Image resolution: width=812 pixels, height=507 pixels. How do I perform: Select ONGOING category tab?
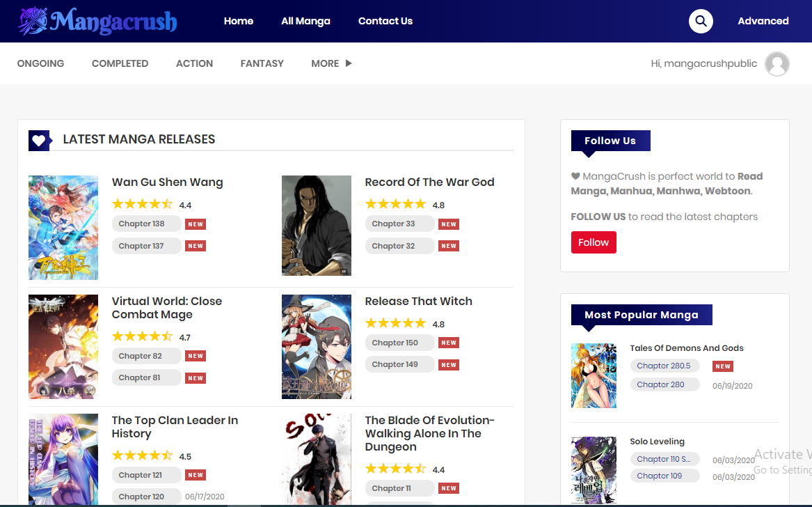coord(40,63)
